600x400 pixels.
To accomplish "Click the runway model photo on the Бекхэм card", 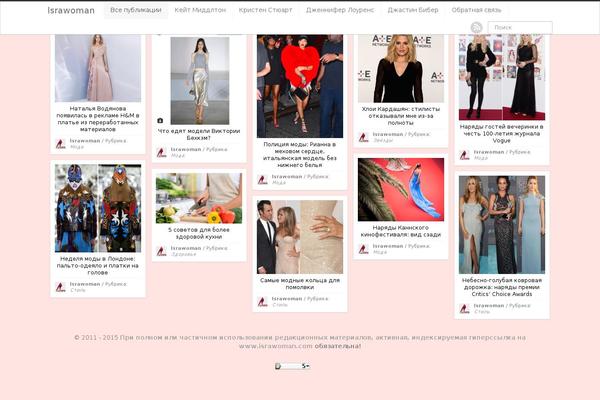I will click(200, 80).
